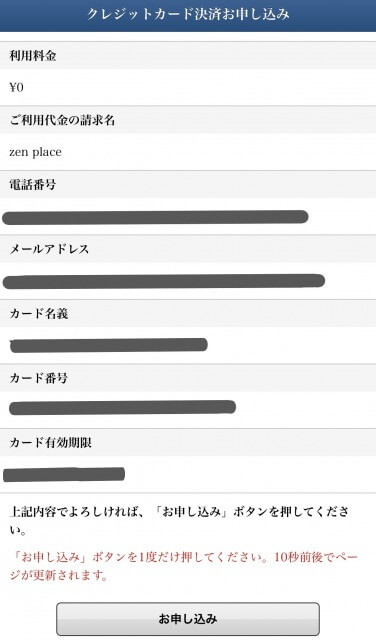Click the お申し込み submit button
Image resolution: width=376 pixels, height=640 pixels.
pyautogui.click(x=188, y=619)
